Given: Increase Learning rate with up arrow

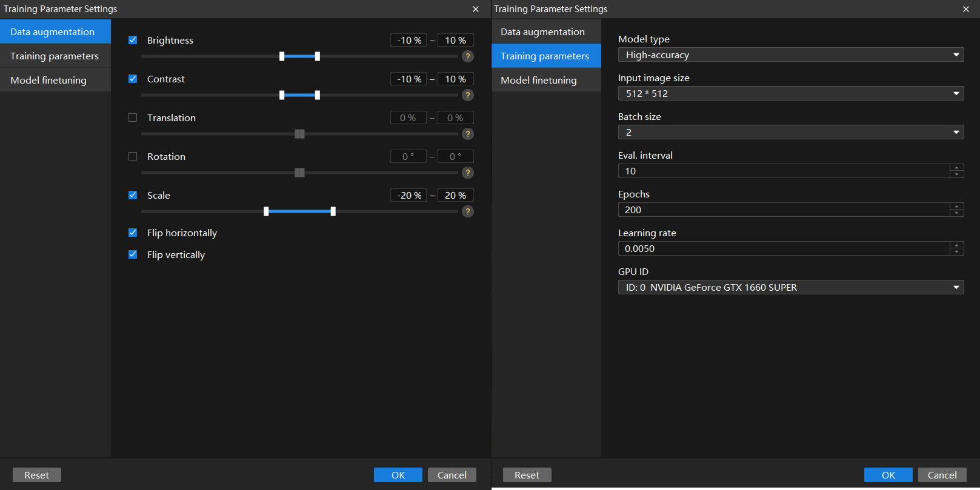Looking at the screenshot, I should pos(957,245).
